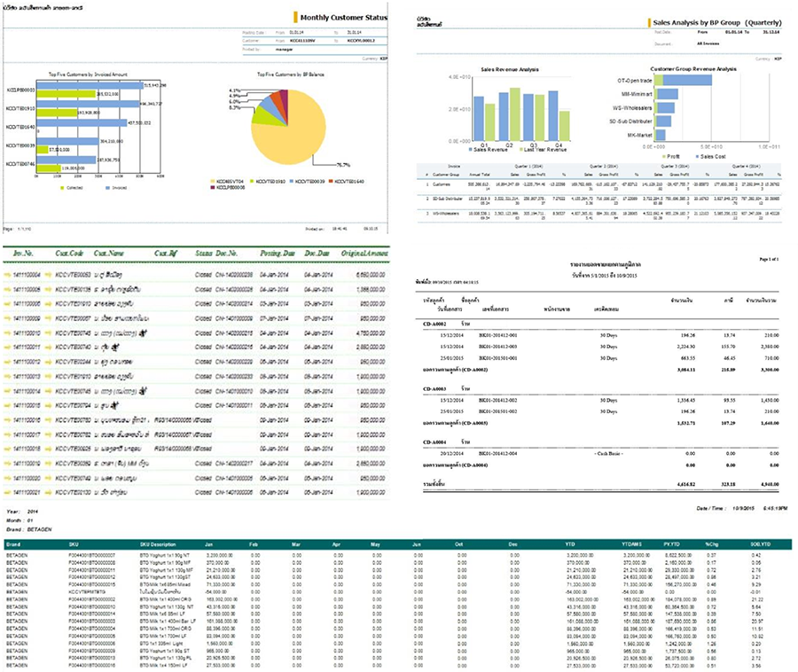Select the Inv.No. column header
This screenshot has width=798, height=672.
point(23,254)
